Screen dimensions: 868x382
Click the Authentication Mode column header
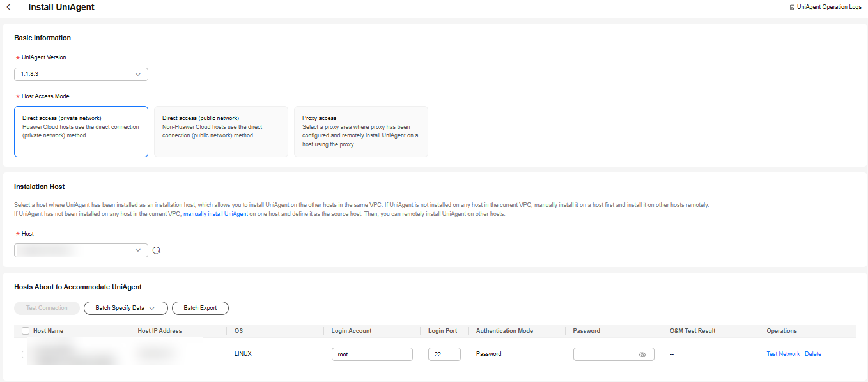[x=504, y=331]
